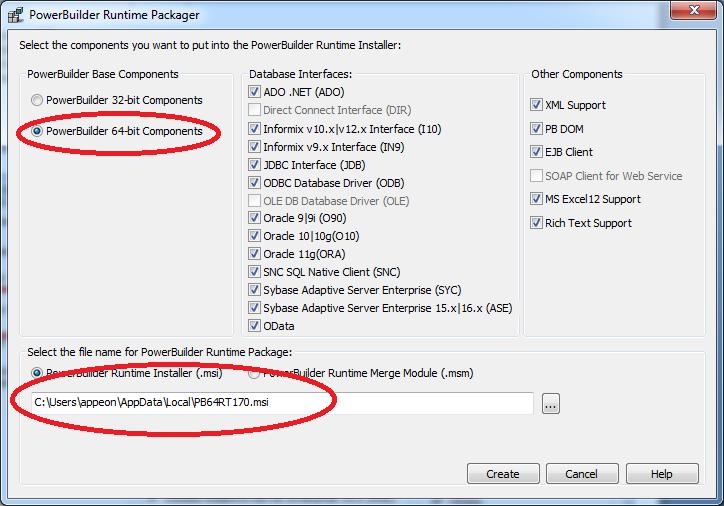The width and height of the screenshot is (724, 506).
Task: Select PowerBuilder 64-bit Components option
Action: pos(38,131)
